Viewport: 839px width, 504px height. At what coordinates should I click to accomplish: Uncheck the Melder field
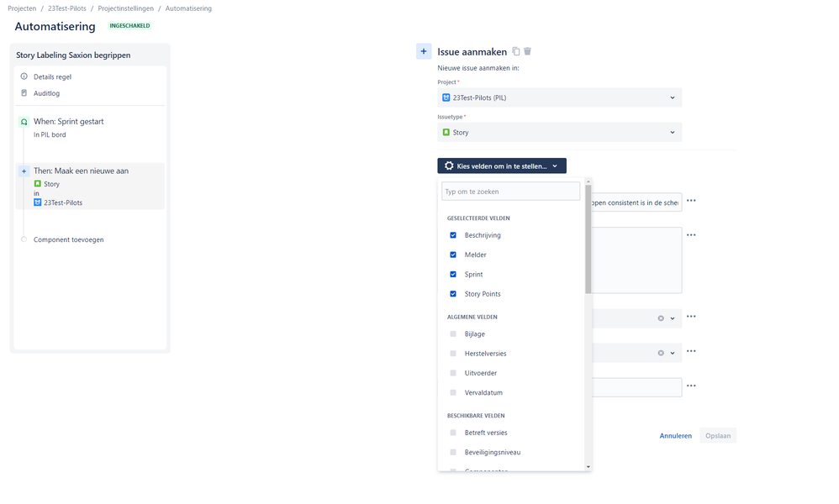click(453, 255)
